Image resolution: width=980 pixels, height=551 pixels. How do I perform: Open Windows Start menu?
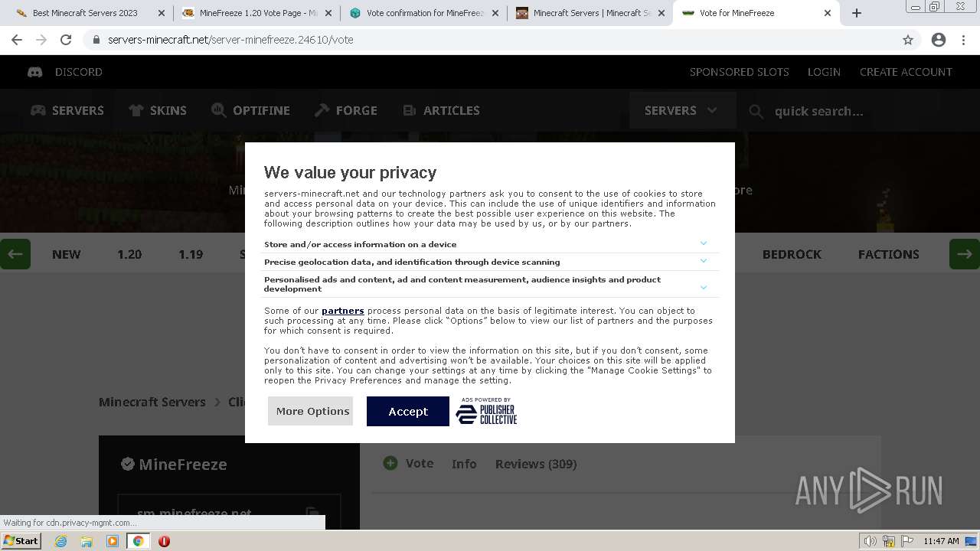coord(21,540)
